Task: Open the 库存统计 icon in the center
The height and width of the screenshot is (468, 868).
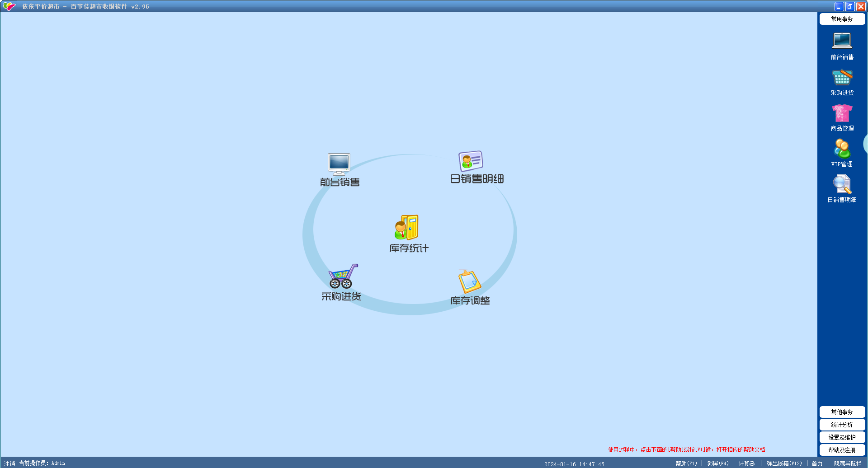Action: coord(406,227)
